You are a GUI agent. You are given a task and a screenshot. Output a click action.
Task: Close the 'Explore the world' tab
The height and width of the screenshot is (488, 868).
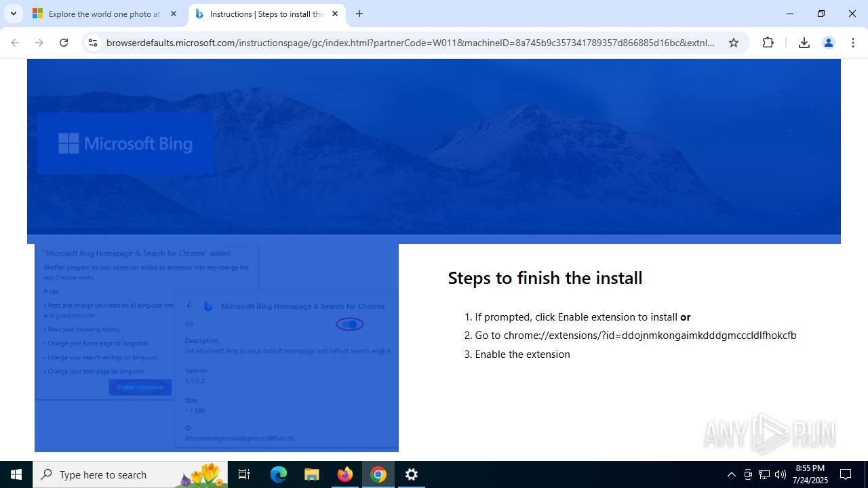pos(174,14)
